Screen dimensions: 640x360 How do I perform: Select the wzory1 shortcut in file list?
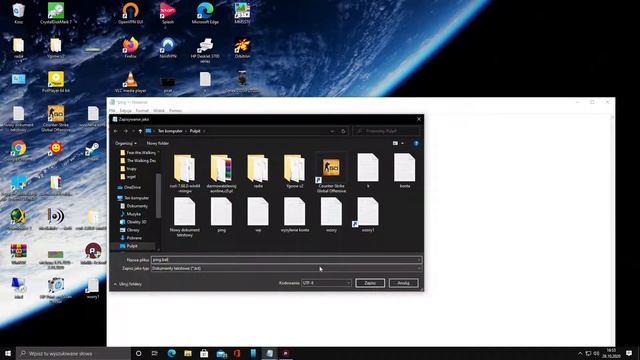pos(368,215)
